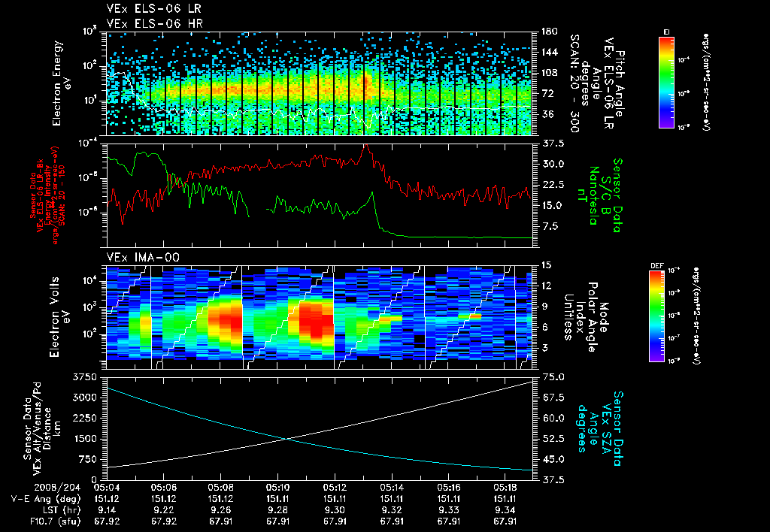This screenshot has width=770, height=532.
Task: Click the 2250 distance axis tick label
Action: (84, 418)
